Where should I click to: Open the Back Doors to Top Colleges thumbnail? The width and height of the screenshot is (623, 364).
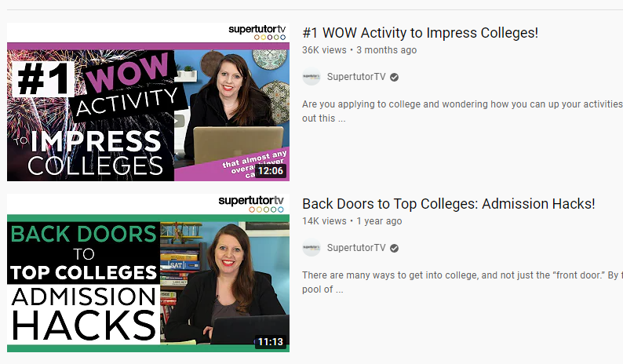pyautogui.click(x=148, y=273)
